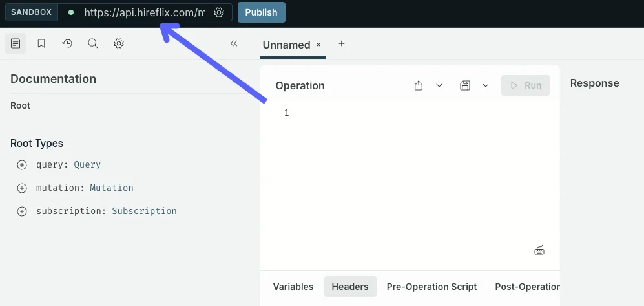This screenshot has width=644, height=306.
Task: Switch to the Pre-Operation Script tab
Action: pyautogui.click(x=431, y=287)
